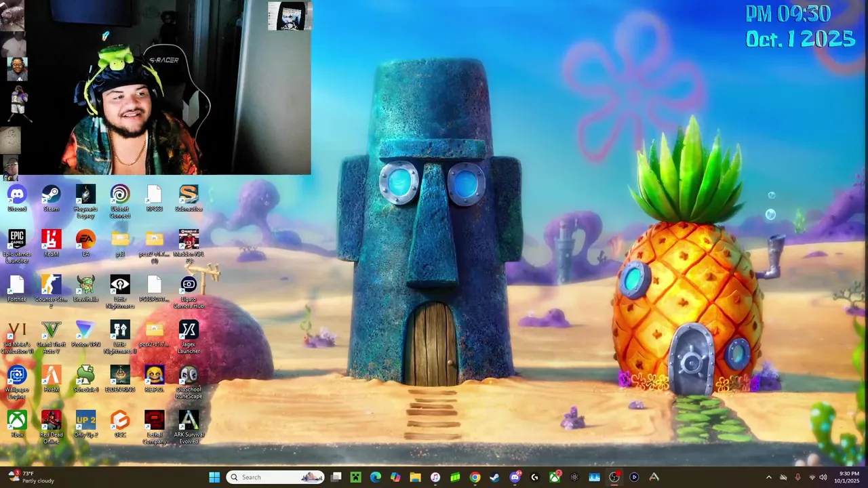Switch to Discord via its taskbar icon
This screenshot has height=488, width=868.
(515, 477)
